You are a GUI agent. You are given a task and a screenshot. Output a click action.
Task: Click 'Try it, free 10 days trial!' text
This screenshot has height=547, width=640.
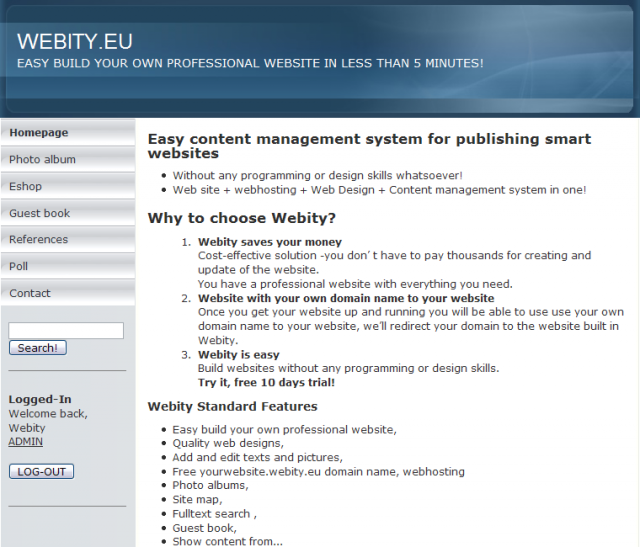click(x=267, y=383)
